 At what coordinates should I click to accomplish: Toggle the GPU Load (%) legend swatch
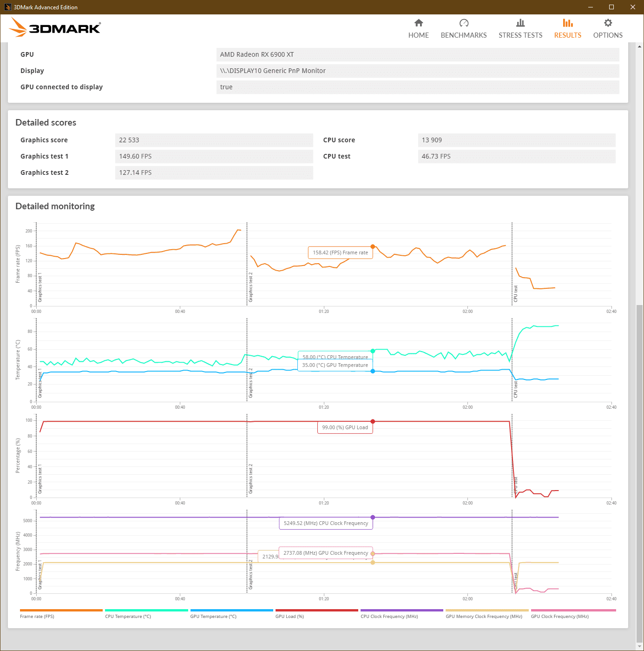point(317,610)
